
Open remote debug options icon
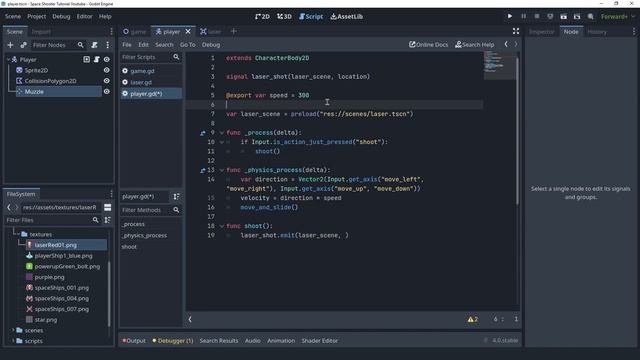pyautogui.click(x=550, y=16)
